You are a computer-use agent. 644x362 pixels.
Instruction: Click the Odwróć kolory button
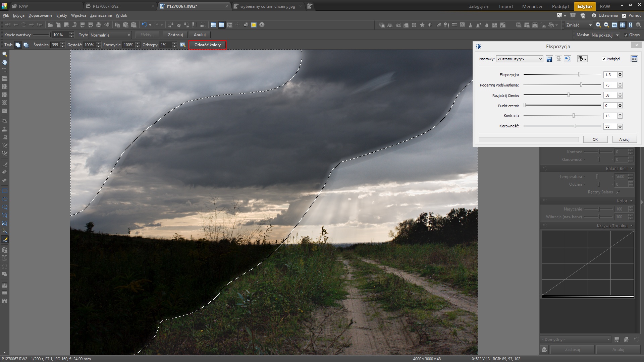point(207,45)
